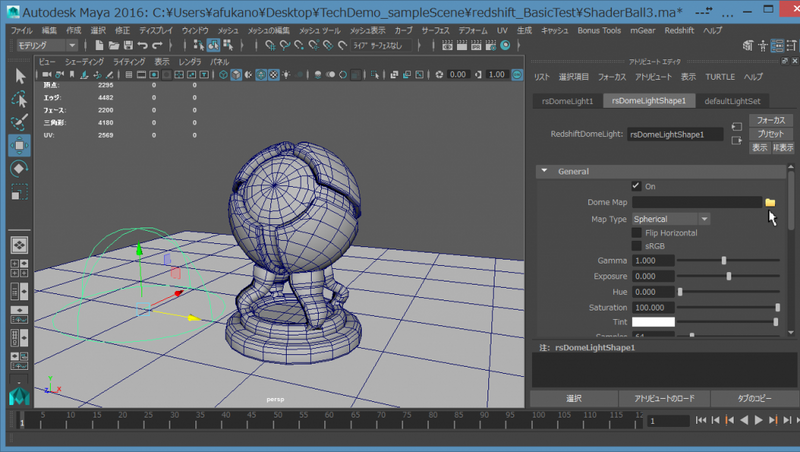
Task: Click the Save Scene disk icon
Action: [128, 45]
